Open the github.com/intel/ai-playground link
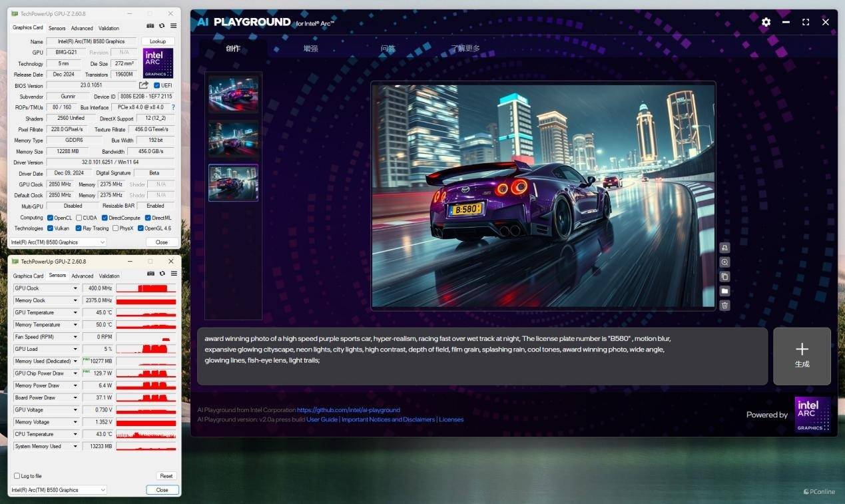The height and width of the screenshot is (504, 845). coord(348,410)
